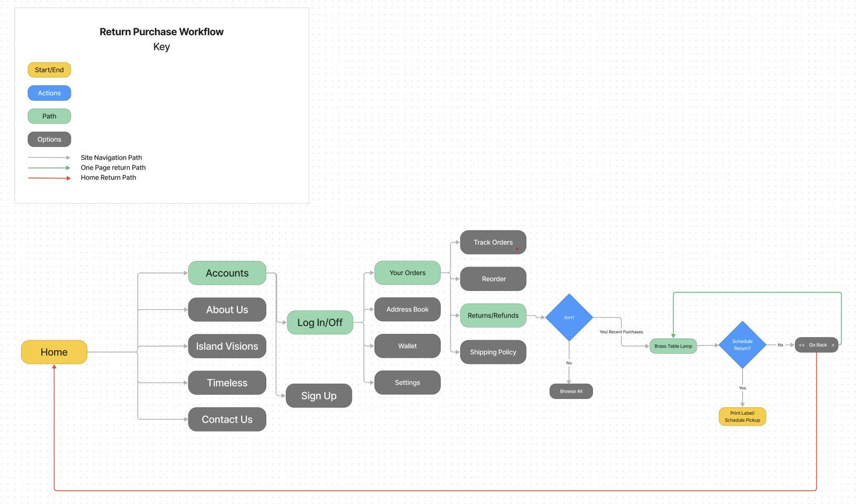
Task: Select the No label below Sort? diamond
Action: [x=569, y=363]
